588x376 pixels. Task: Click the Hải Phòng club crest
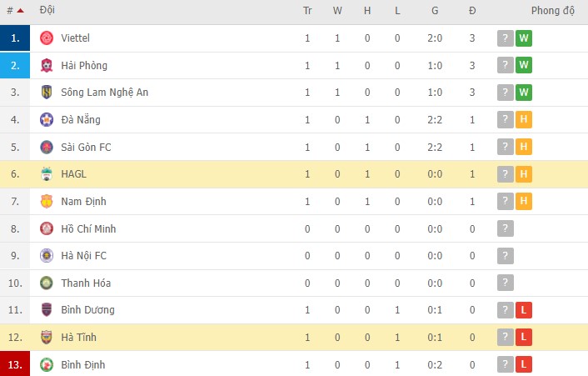pos(47,66)
